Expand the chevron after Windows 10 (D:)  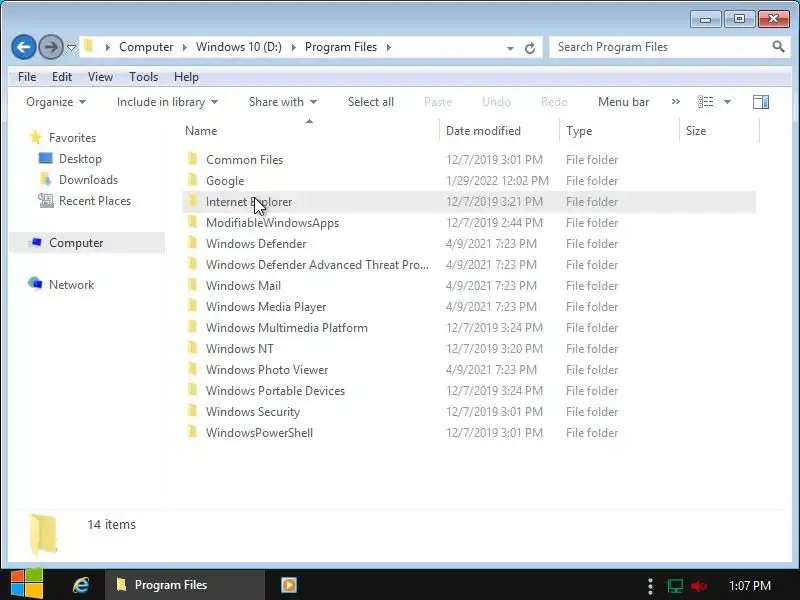click(x=294, y=47)
